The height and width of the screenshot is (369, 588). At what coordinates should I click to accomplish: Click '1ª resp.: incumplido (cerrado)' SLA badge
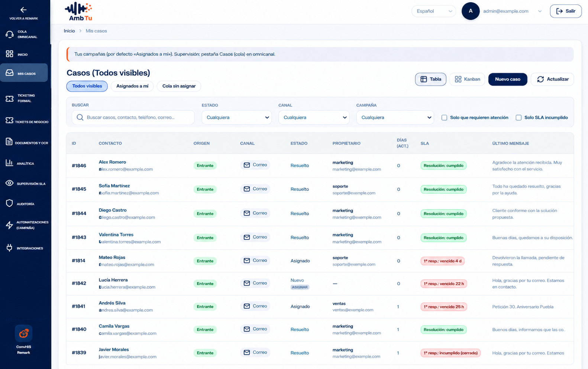point(450,353)
